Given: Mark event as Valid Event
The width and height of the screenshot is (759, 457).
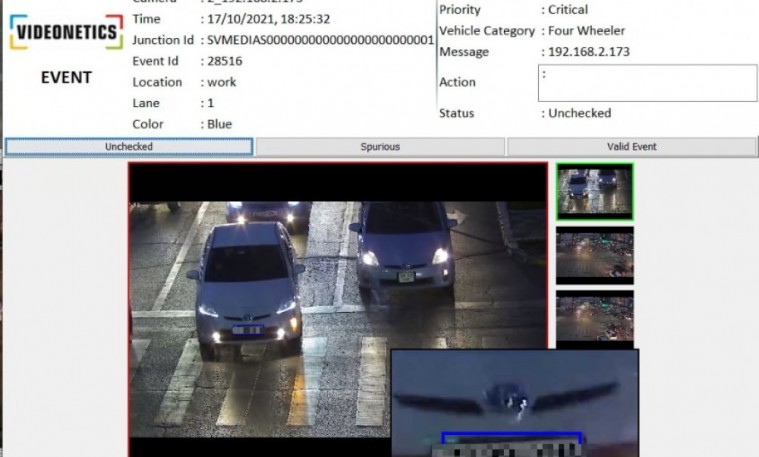Looking at the screenshot, I should pos(632,147).
